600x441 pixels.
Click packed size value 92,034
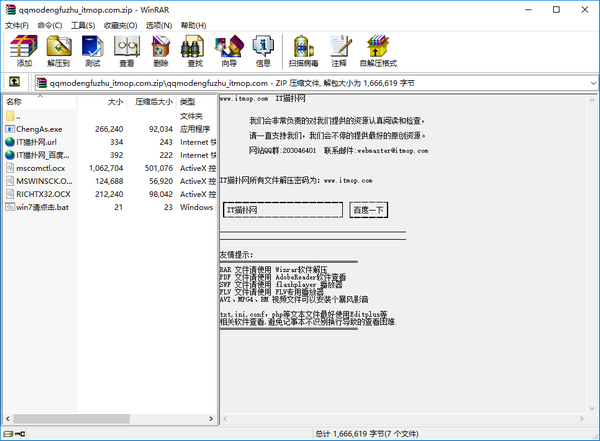click(x=161, y=129)
